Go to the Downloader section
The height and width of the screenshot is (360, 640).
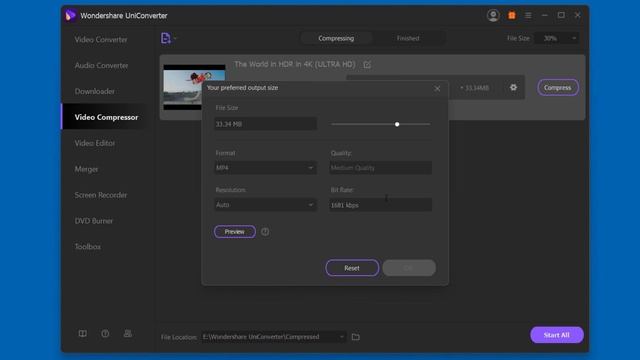coord(94,91)
